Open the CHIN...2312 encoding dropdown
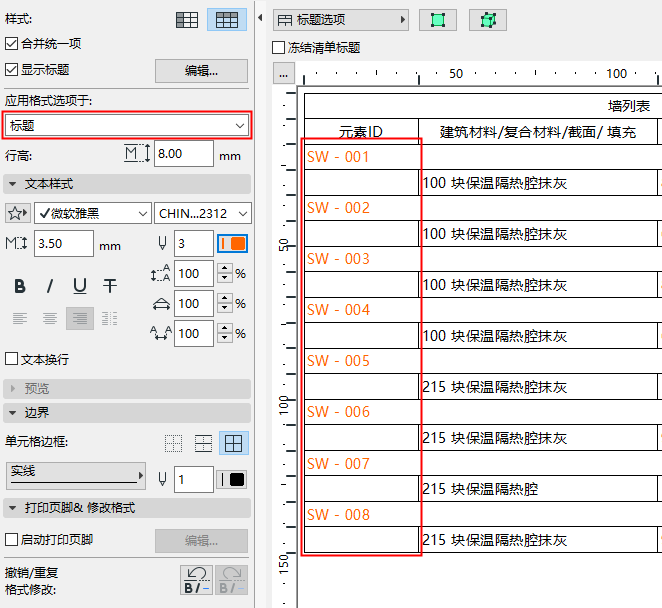 (203, 213)
